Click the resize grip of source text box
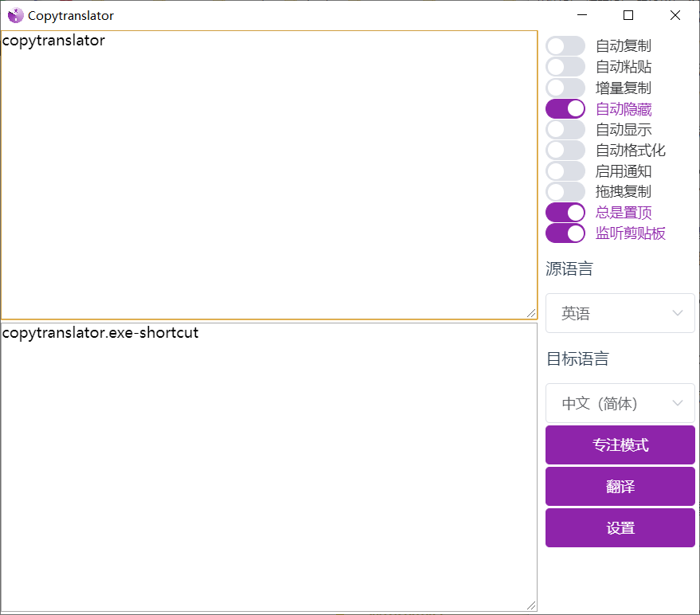The width and height of the screenshot is (700, 615). pyautogui.click(x=531, y=314)
